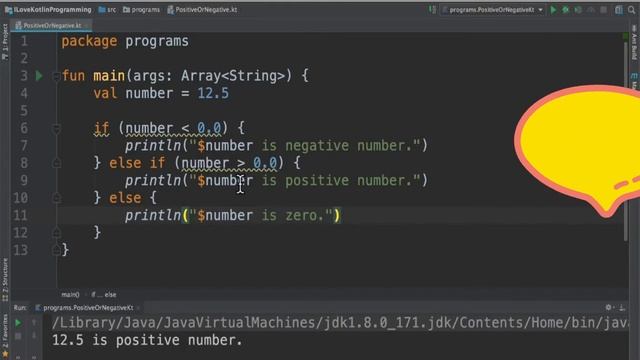640x360 pixels.
Task: Click 'package' keyword on line 1
Action: coord(89,41)
